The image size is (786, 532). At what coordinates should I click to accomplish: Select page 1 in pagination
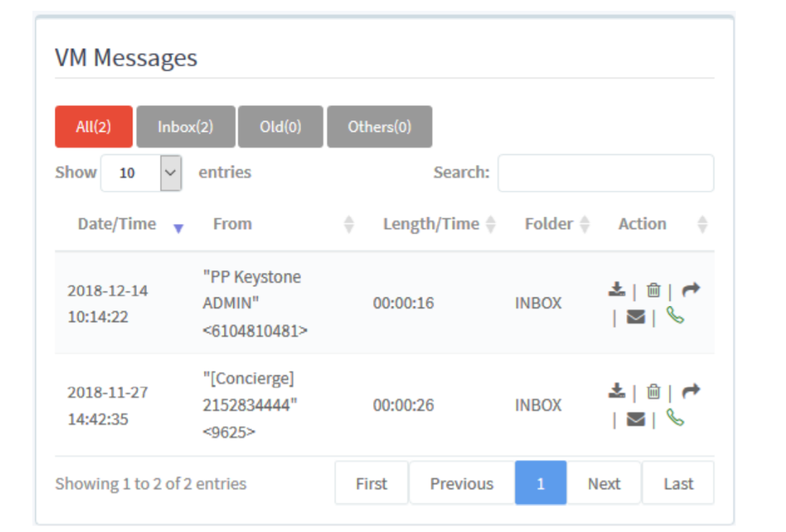[x=541, y=483]
